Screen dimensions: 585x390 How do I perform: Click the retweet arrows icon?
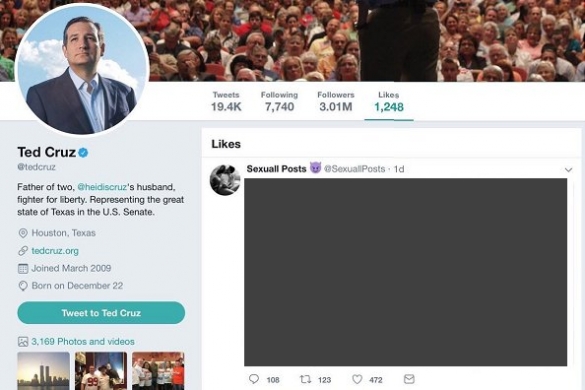305,380
